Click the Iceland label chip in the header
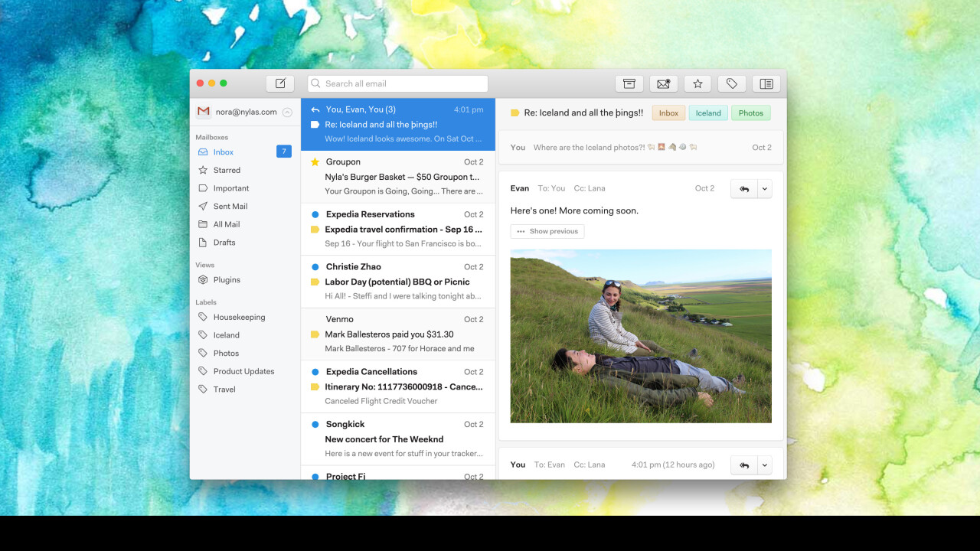 708,113
